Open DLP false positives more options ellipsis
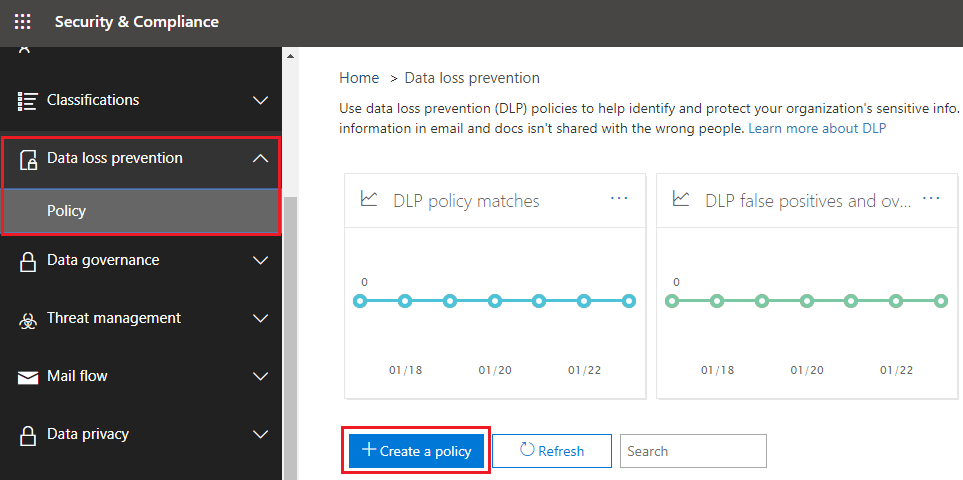Screen dimensions: 963x480 [931, 198]
